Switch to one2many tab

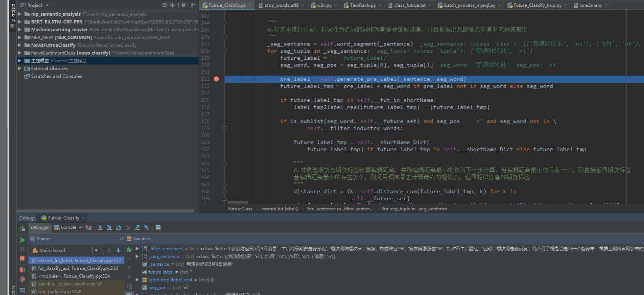click(x=591, y=5)
